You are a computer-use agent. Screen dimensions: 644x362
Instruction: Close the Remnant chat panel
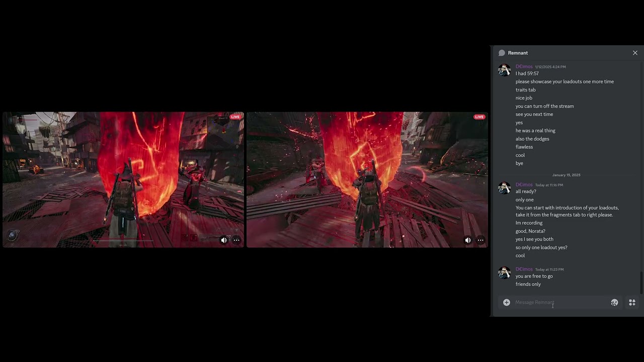635,53
